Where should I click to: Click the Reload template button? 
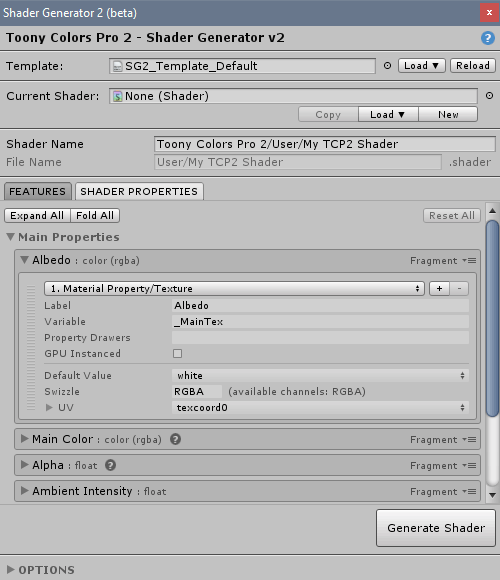click(x=473, y=66)
